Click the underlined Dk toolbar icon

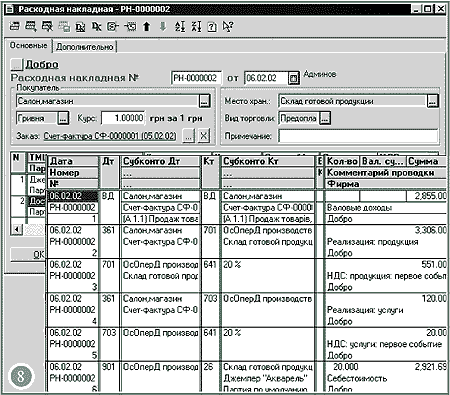[80, 27]
